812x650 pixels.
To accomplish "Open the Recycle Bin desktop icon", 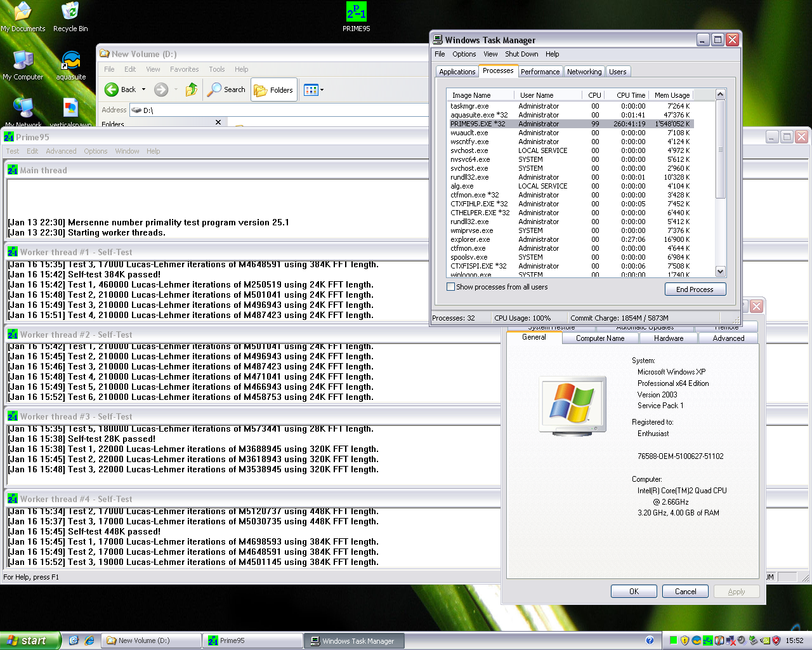I will coord(70,13).
